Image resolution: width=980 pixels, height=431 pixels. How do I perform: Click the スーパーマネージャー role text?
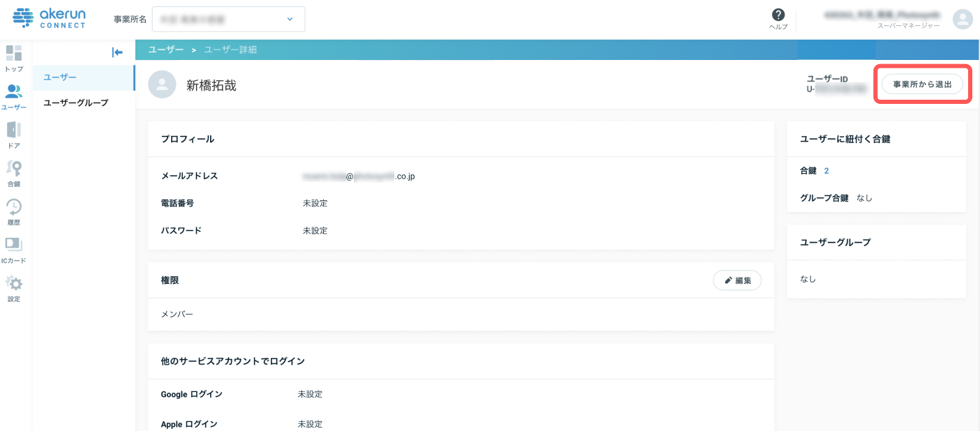(x=908, y=25)
